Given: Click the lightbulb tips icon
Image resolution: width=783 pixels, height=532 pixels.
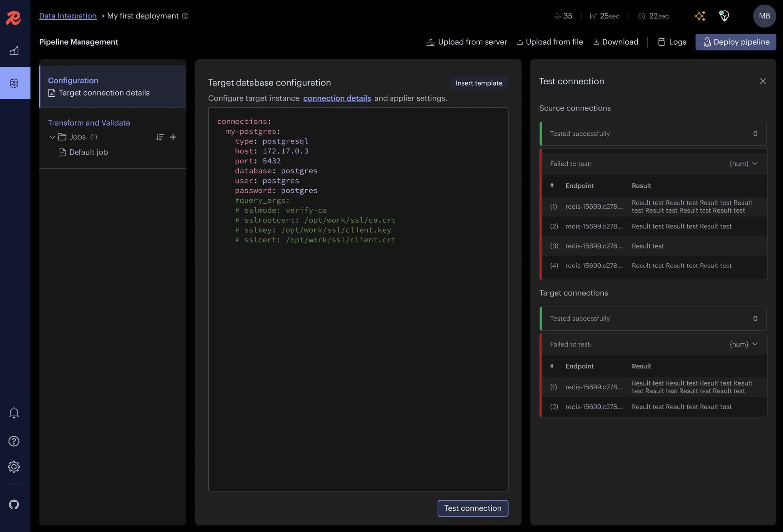Looking at the screenshot, I should (724, 16).
